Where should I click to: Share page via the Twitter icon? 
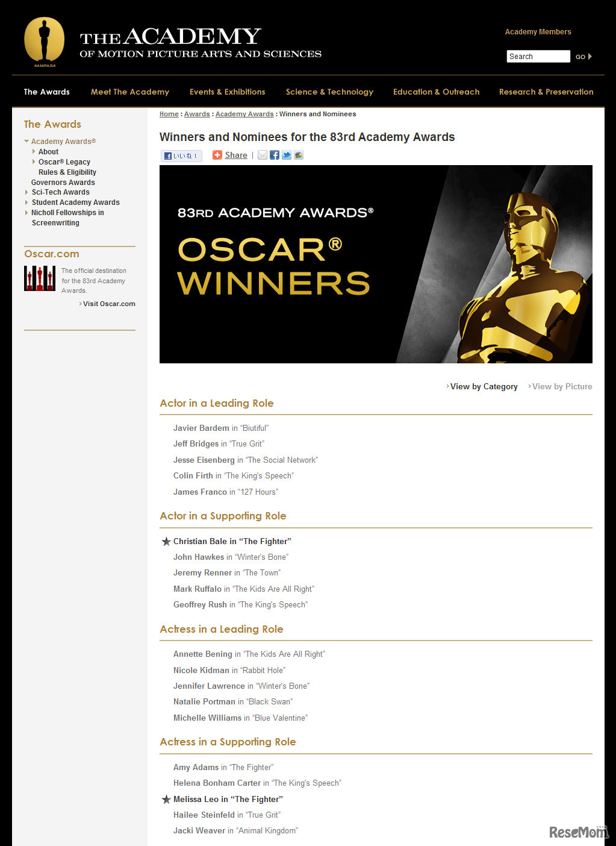click(287, 155)
